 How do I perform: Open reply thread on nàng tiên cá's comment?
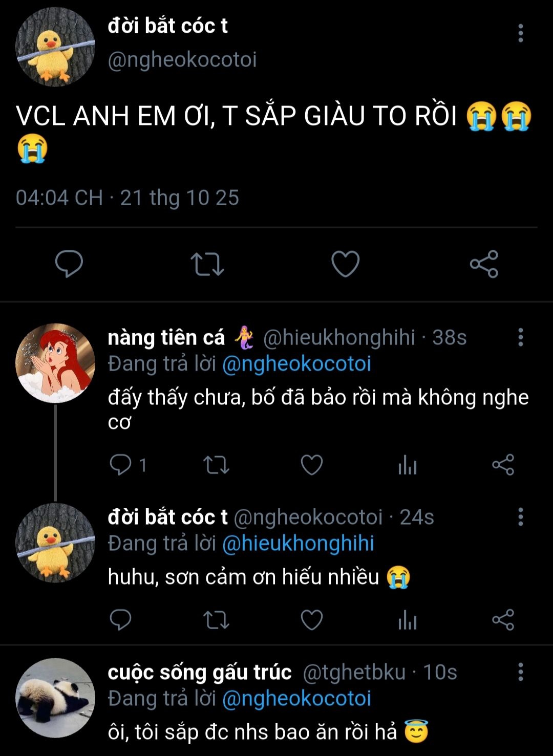click(x=121, y=465)
